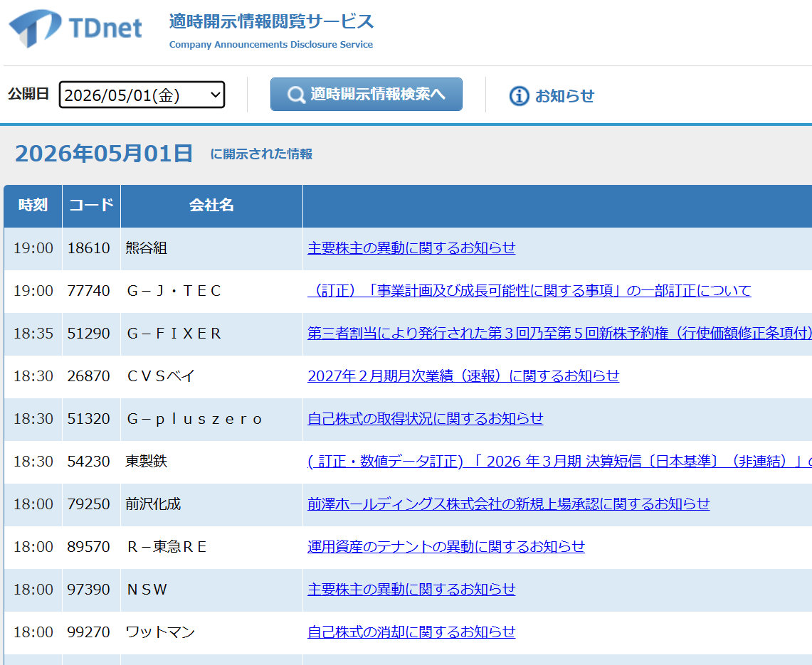
Task: Click company name G-pluszero
Action: (195, 419)
